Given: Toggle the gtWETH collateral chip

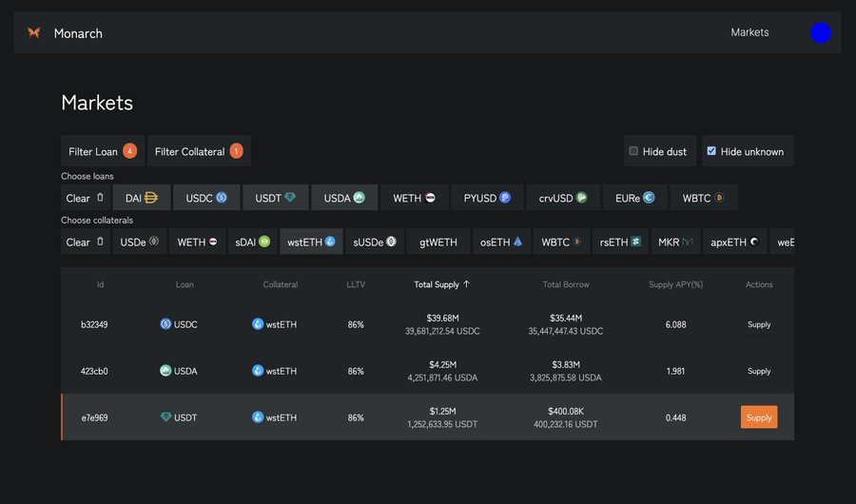Looking at the screenshot, I should 438,242.
